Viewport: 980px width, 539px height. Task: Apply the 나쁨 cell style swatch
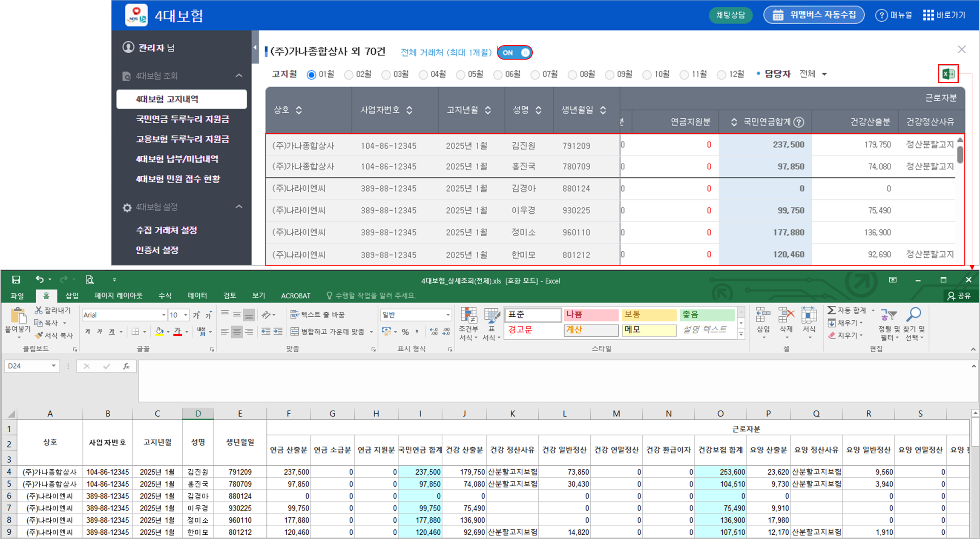(591, 315)
